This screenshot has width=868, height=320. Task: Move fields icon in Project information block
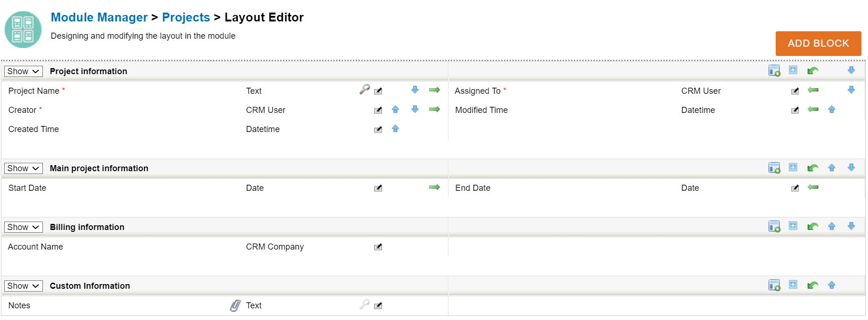tap(813, 70)
